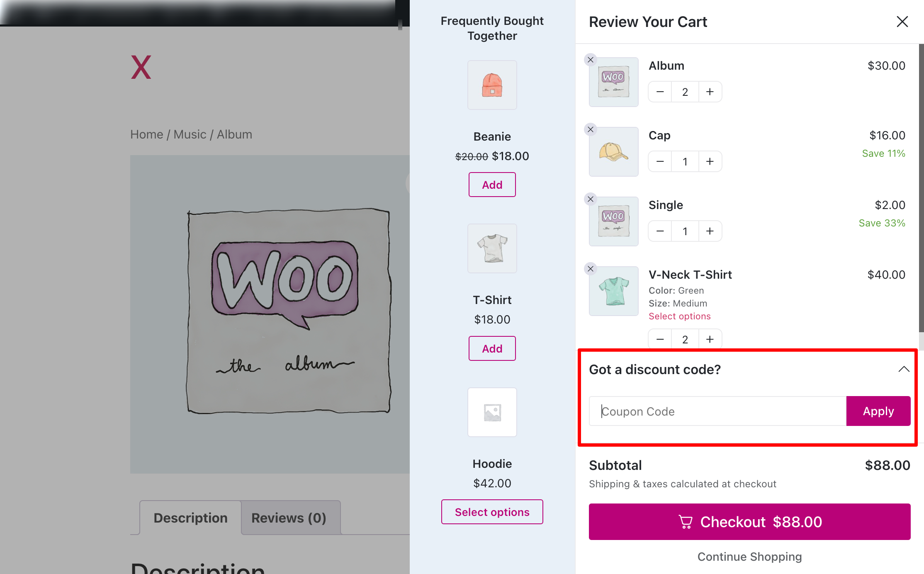Image resolution: width=924 pixels, height=574 pixels.
Task: Click the Continue Shopping link
Action: 749,557
